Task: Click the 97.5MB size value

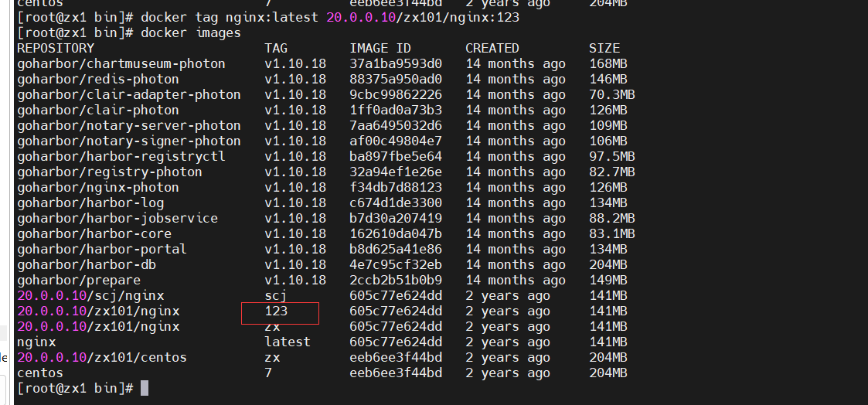Action: coord(611,157)
